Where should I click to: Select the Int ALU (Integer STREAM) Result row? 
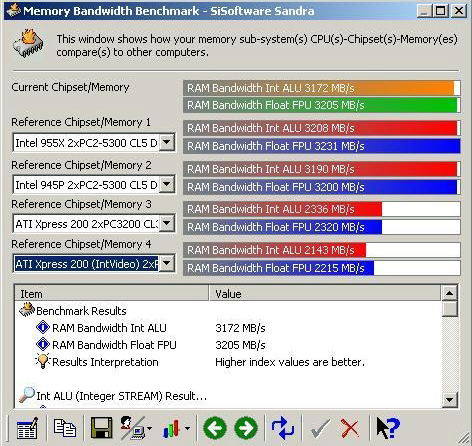(228, 396)
